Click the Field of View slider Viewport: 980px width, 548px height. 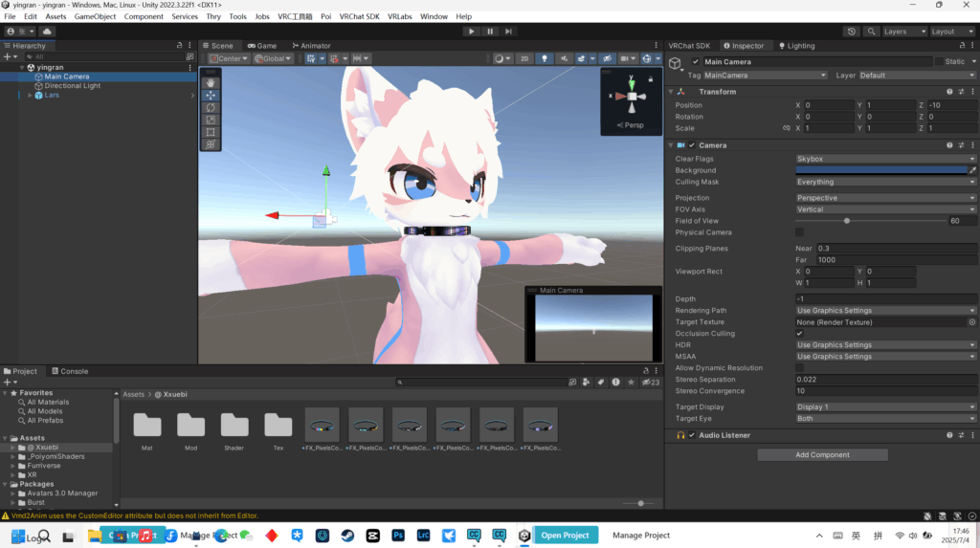pos(871,221)
